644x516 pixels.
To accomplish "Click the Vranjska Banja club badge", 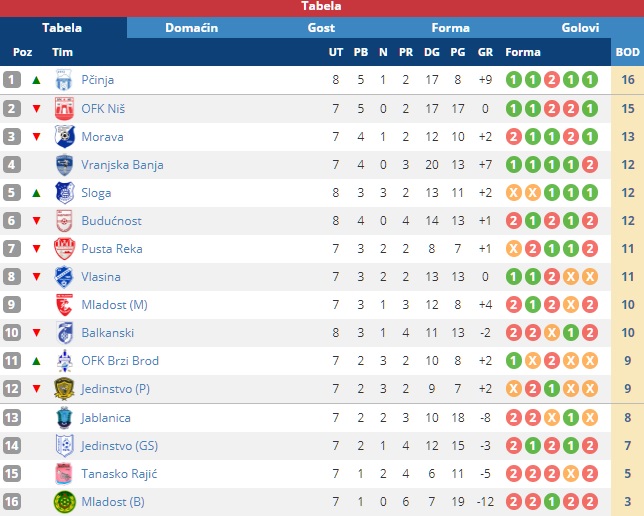I will pos(64,165).
